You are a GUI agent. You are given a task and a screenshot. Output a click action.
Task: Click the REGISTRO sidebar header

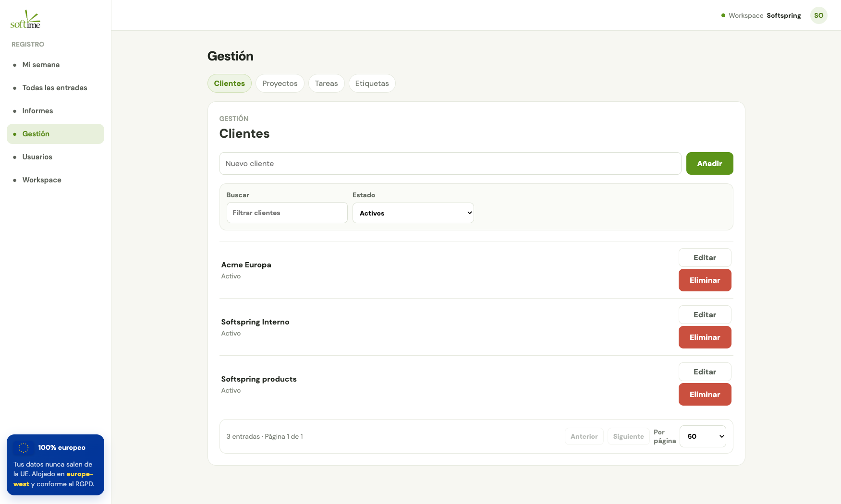[28, 44]
